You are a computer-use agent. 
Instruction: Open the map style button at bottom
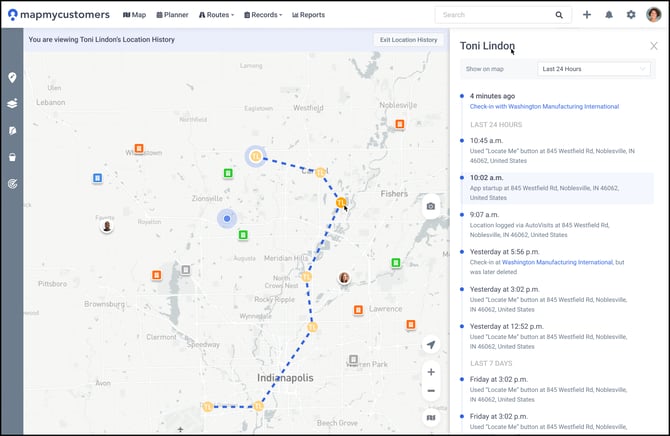pyautogui.click(x=430, y=418)
